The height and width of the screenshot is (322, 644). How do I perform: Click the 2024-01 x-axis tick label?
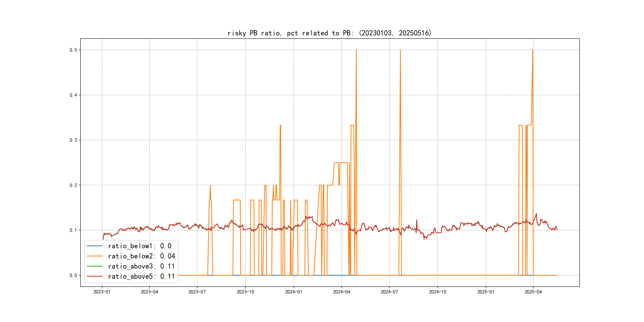[x=294, y=292]
